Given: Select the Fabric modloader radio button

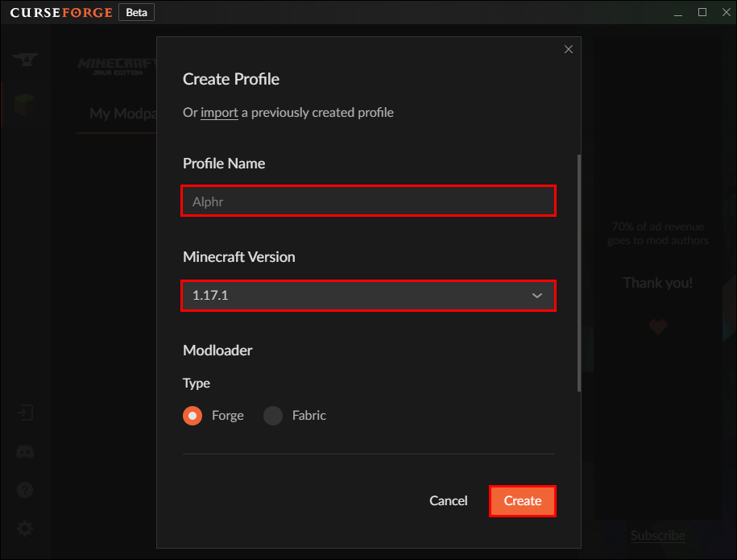Looking at the screenshot, I should coord(273,416).
